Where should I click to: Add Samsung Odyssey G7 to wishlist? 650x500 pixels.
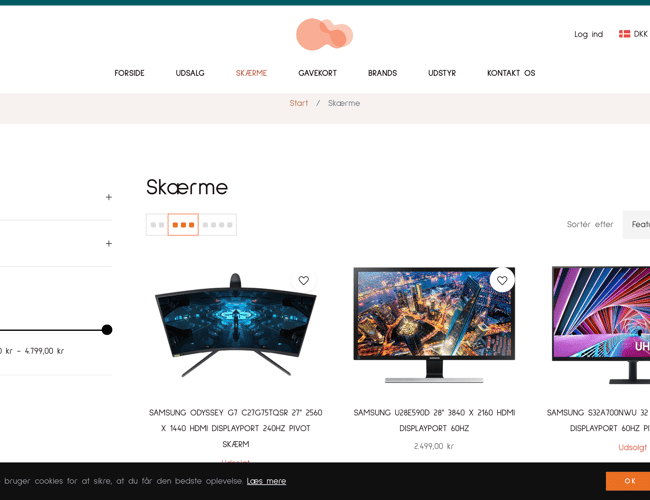pos(303,281)
